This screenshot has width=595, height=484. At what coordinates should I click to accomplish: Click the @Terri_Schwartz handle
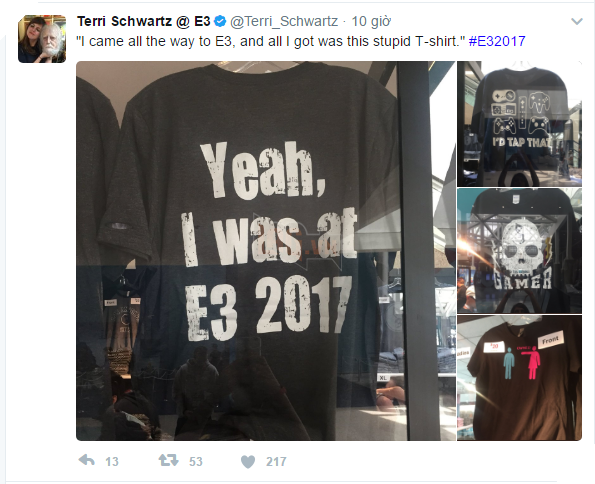284,21
